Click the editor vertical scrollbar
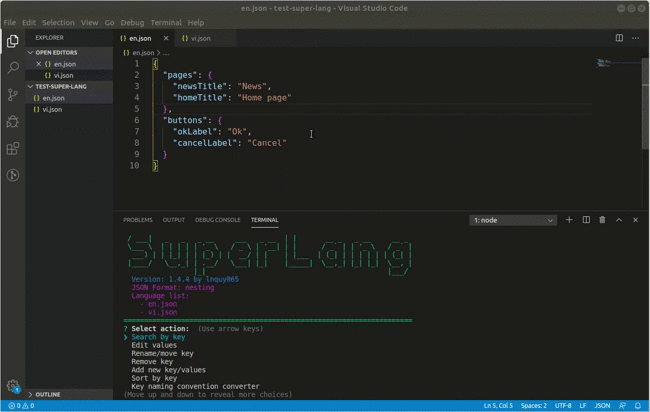This screenshot has width=650, height=412. click(x=645, y=104)
